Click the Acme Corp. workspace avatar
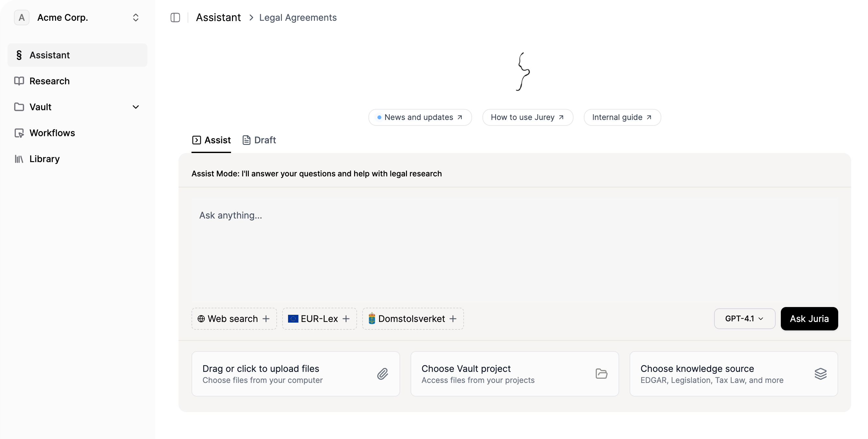The width and height of the screenshot is (868, 439). tap(21, 17)
